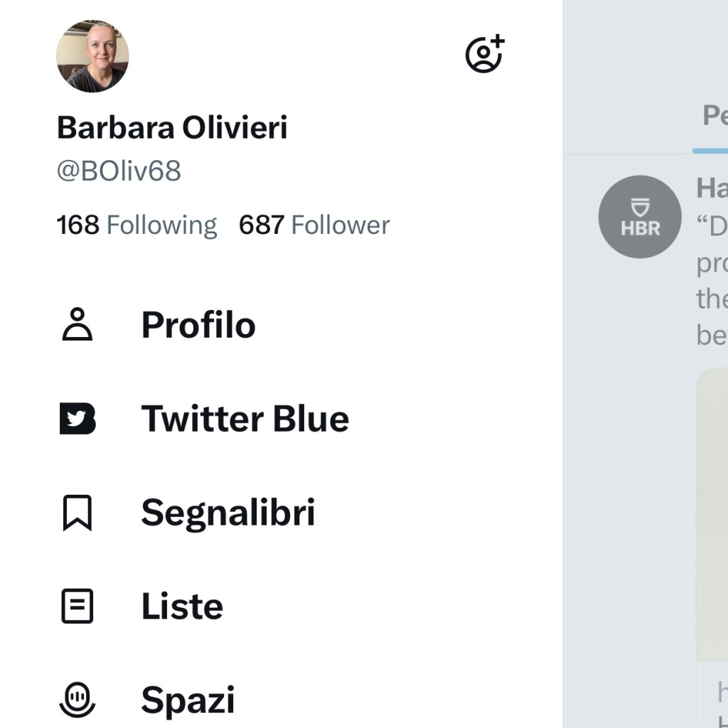728x728 pixels.
Task: Go to Segnalibri bookmarks
Action: [x=227, y=513]
